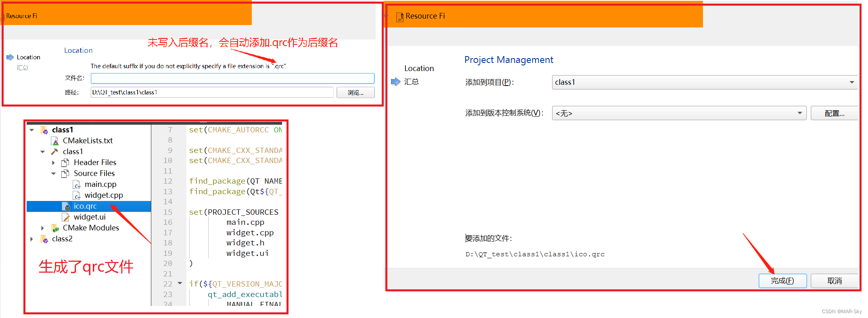
Task: Click the 路径 path input field
Action: (212, 92)
